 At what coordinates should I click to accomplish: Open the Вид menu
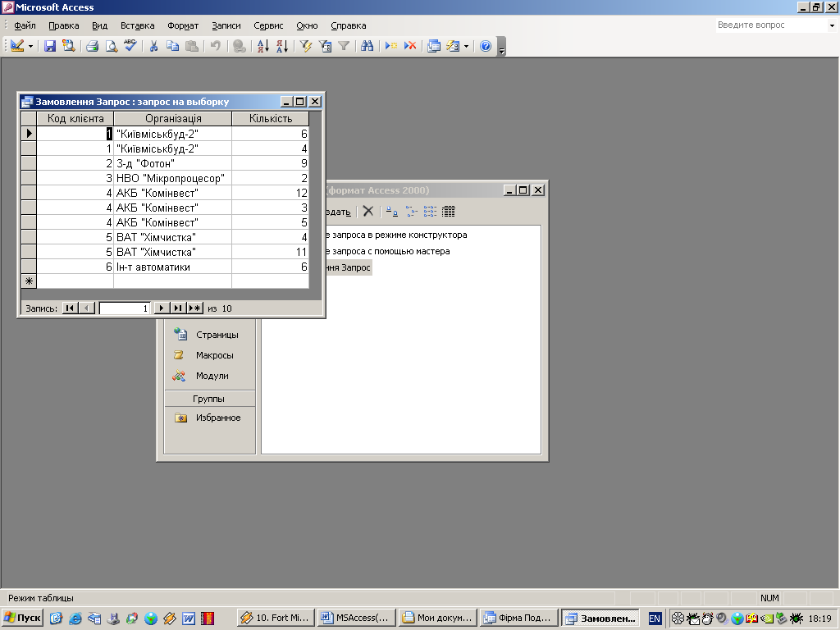coord(99,25)
